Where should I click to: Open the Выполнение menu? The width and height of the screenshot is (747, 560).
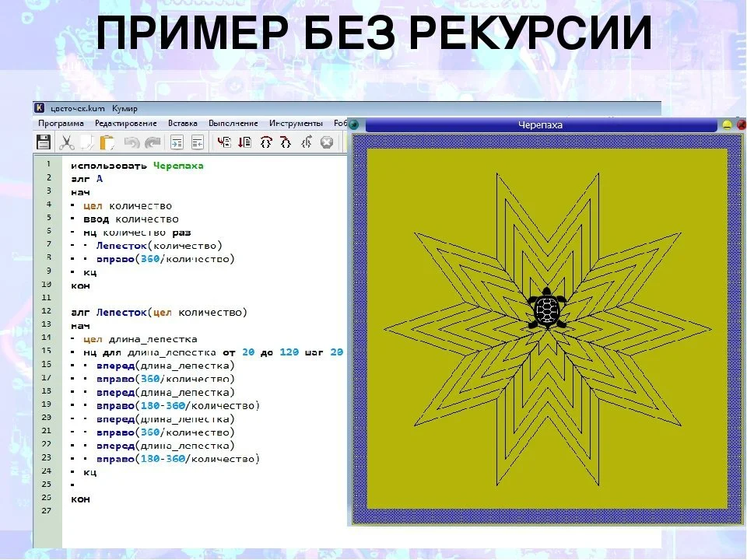pyautogui.click(x=233, y=124)
